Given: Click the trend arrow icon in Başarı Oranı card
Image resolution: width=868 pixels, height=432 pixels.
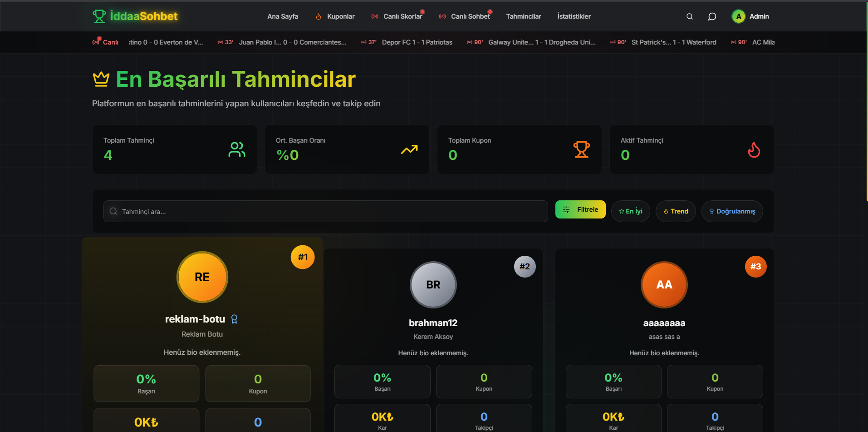Looking at the screenshot, I should pos(409,149).
